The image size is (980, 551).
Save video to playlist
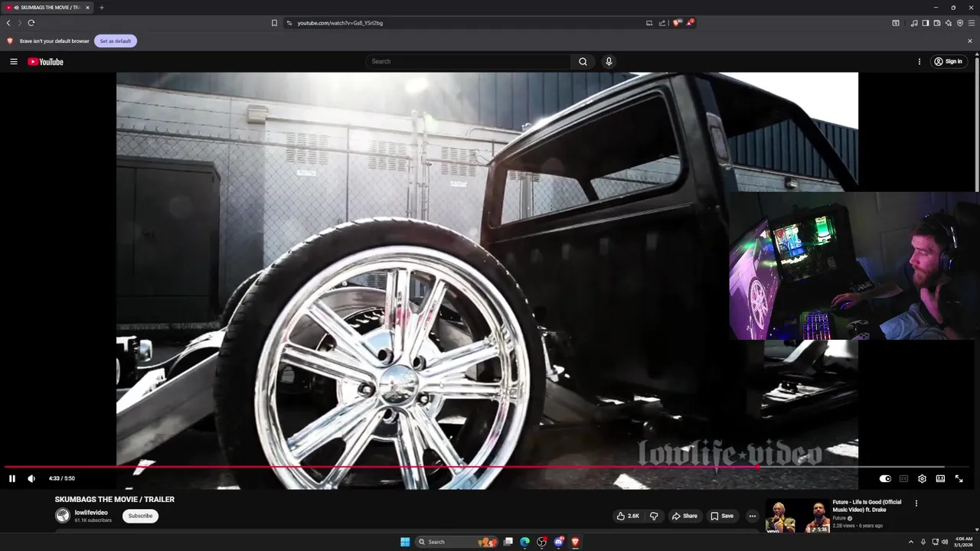[x=721, y=516]
